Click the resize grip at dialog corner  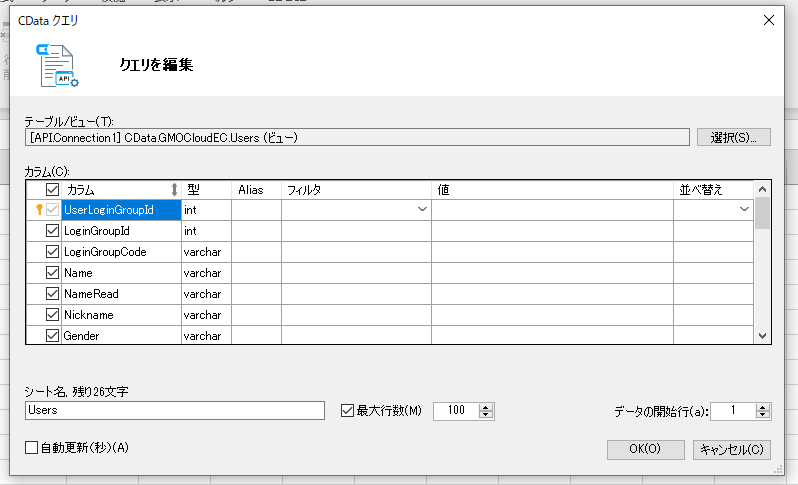tap(778, 469)
